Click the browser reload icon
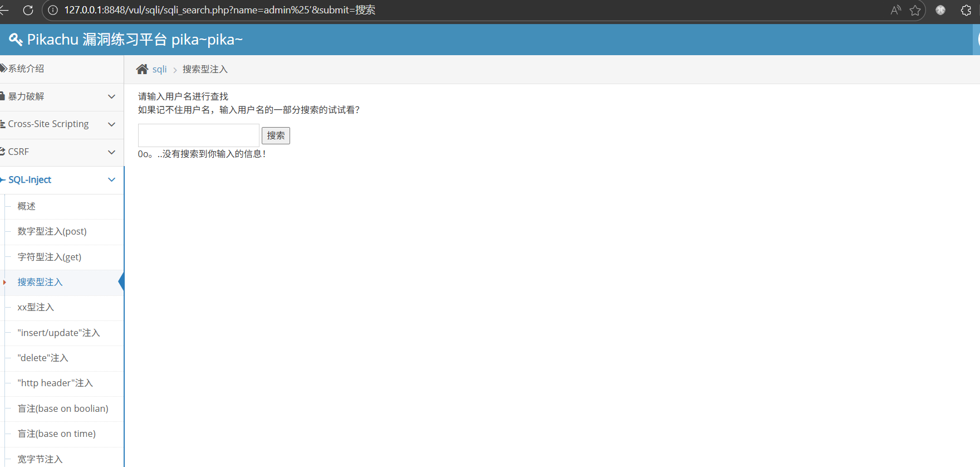 click(x=28, y=10)
